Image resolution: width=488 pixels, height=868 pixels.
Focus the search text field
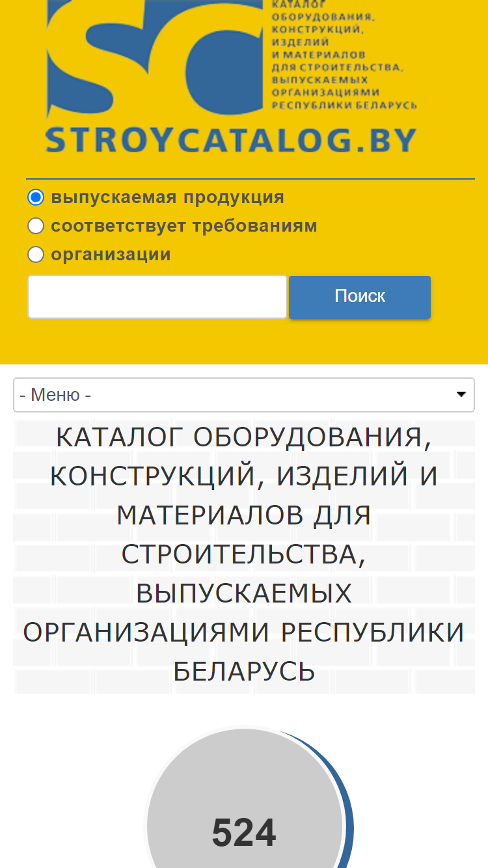tap(157, 297)
